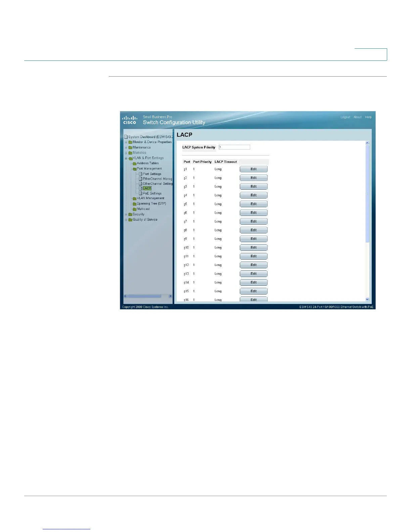Click the Statistics folder icon
The height and width of the screenshot is (532, 411).
(x=130, y=153)
